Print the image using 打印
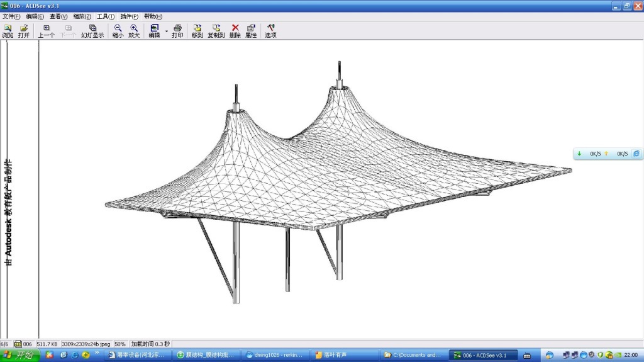This screenshot has height=362, width=644. (177, 31)
